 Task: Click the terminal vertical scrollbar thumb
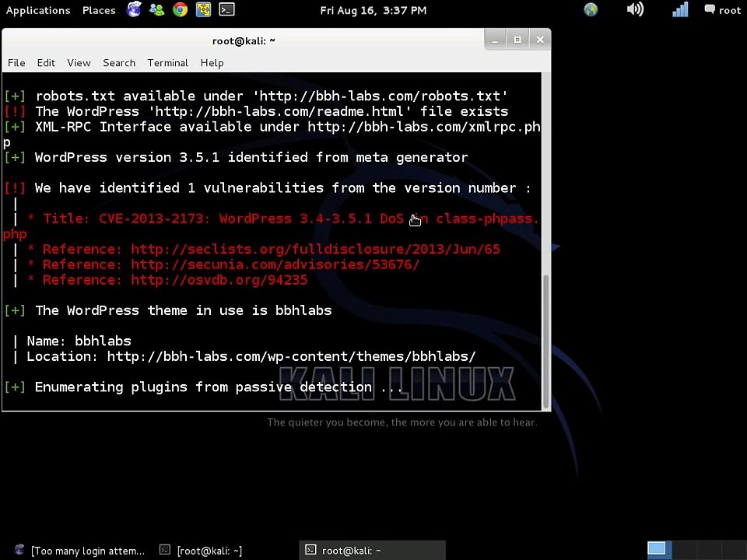pos(546,341)
